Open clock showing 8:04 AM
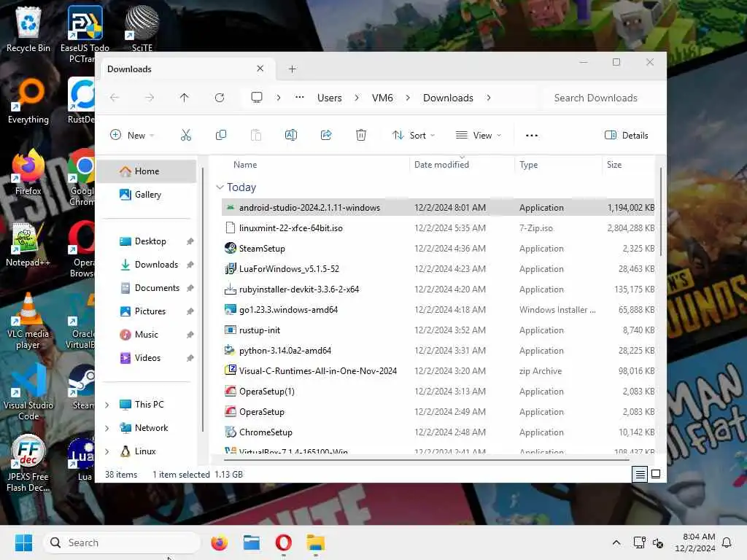The height and width of the screenshot is (560, 747). (x=694, y=542)
